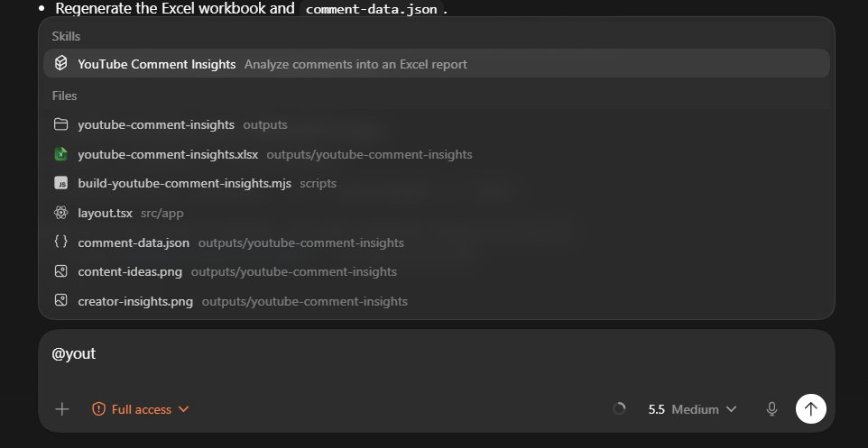Viewport: 868px width, 448px height.
Task: Click the chevron next to Medium
Action: click(731, 409)
